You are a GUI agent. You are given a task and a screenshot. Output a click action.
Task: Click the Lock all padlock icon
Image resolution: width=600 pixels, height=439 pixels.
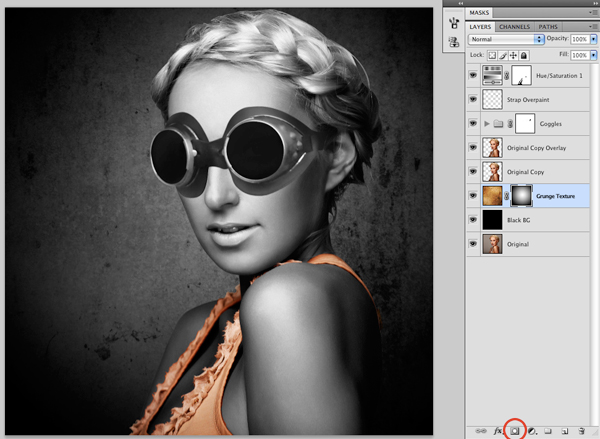[x=524, y=55]
